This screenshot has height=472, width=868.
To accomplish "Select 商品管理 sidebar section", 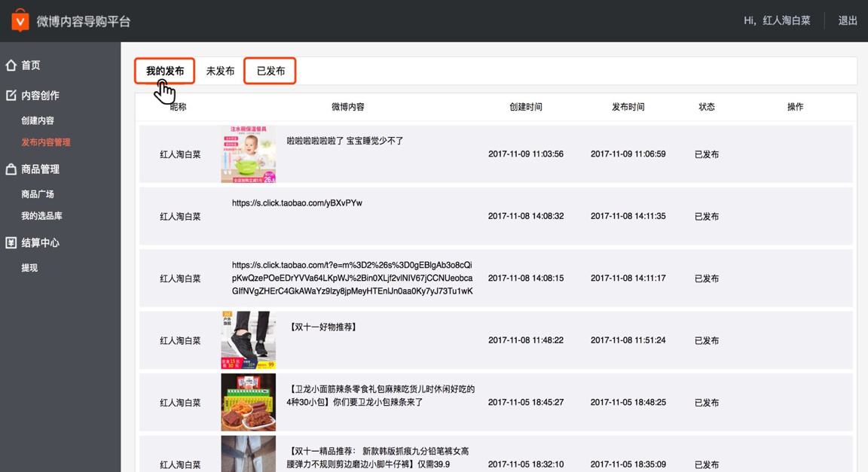I will tap(40, 169).
